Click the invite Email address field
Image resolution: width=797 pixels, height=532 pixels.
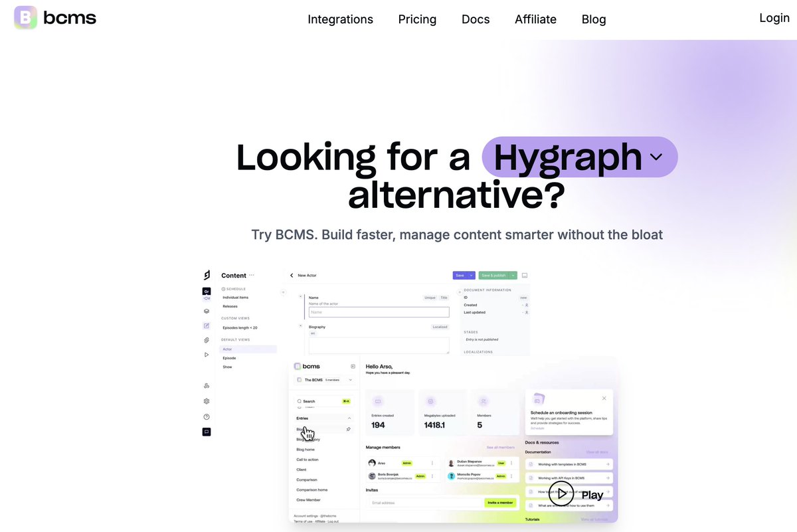pos(425,503)
